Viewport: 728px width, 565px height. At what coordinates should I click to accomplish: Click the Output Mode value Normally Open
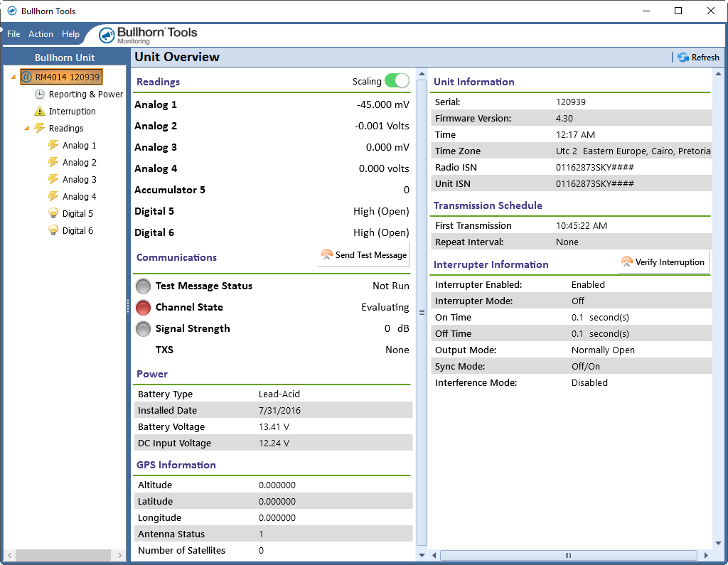pos(603,350)
